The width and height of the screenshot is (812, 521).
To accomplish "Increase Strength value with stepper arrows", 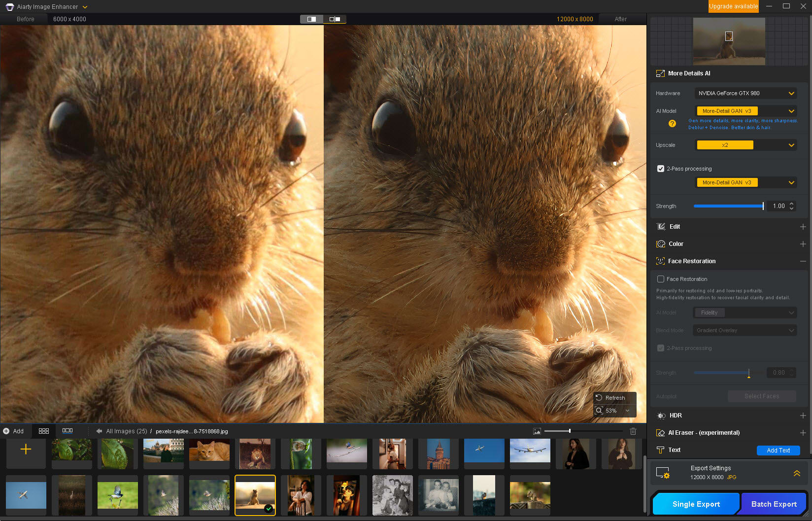I will pyautogui.click(x=792, y=204).
